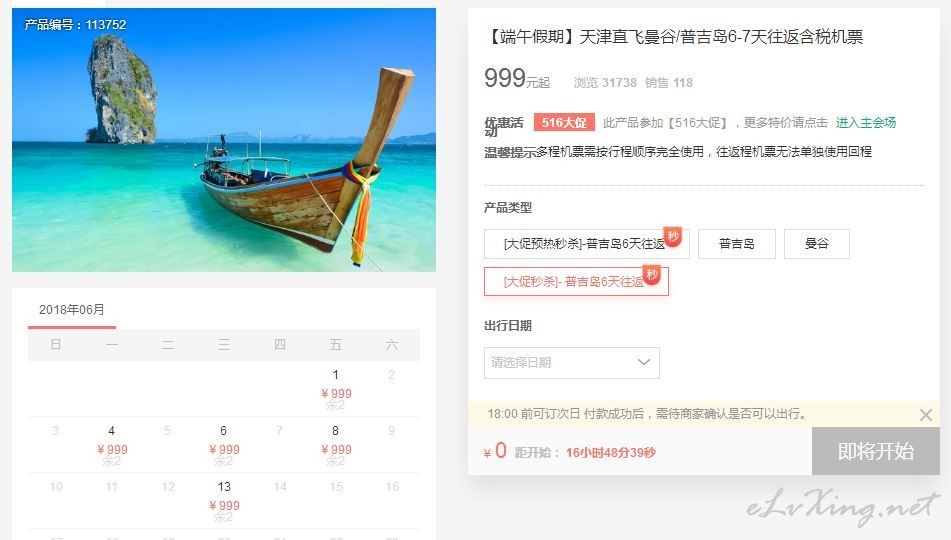Choose [大促秒杀]-普吉岛6天往返 option

[576, 282]
